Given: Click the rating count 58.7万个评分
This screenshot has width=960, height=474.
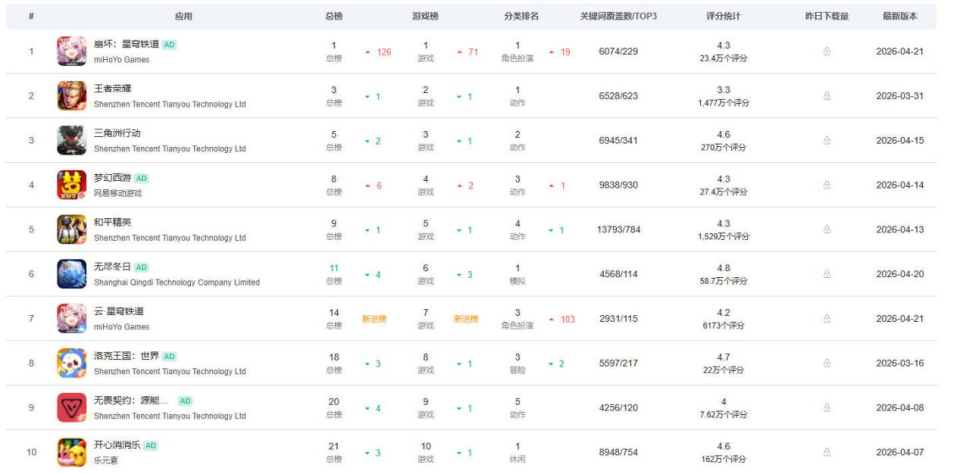Looking at the screenshot, I should [723, 281].
